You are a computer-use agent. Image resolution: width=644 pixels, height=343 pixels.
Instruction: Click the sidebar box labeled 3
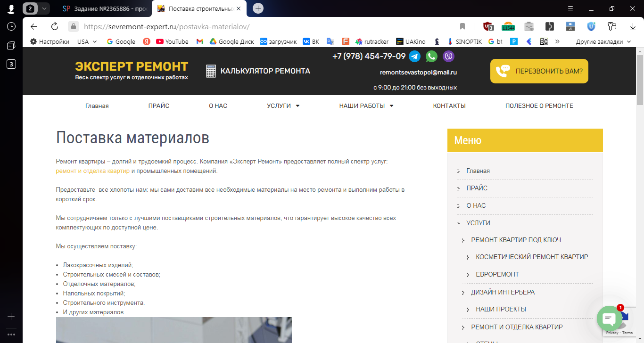[11, 64]
